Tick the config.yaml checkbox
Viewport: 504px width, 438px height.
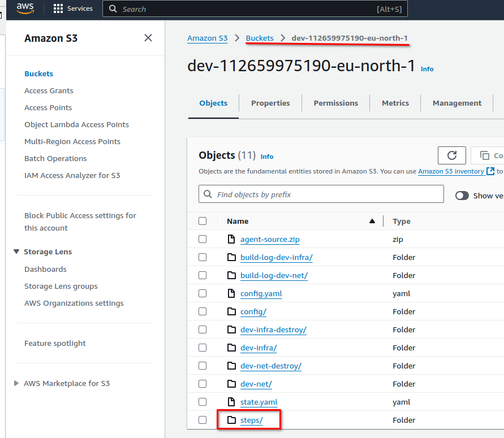pyautogui.click(x=203, y=293)
